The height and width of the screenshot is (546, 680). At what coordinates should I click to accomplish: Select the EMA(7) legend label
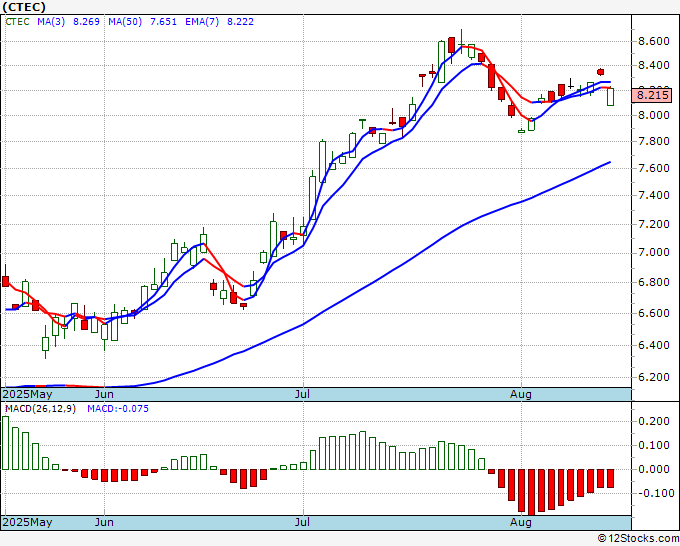point(202,22)
